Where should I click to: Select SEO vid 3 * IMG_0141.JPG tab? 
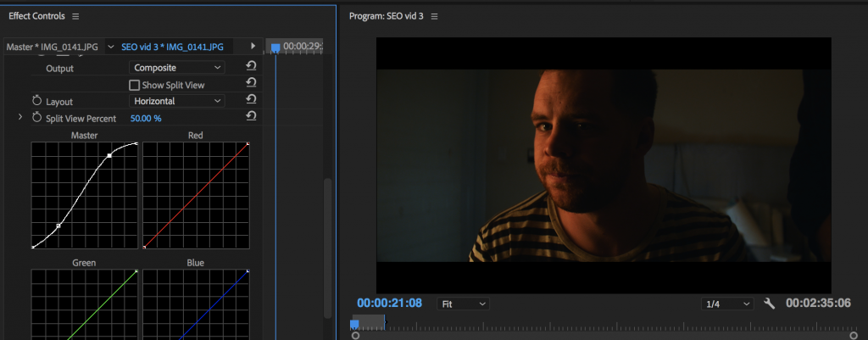(x=173, y=47)
